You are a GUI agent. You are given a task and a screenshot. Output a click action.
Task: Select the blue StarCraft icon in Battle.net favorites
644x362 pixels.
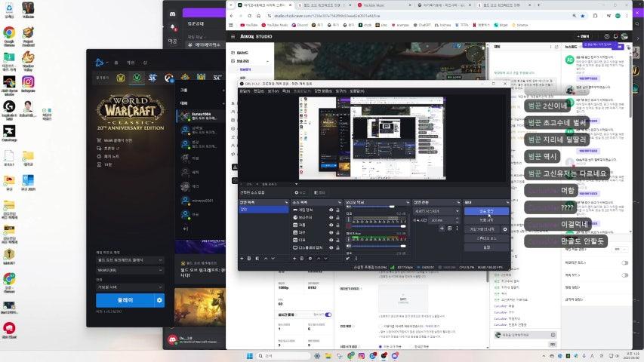point(153,77)
